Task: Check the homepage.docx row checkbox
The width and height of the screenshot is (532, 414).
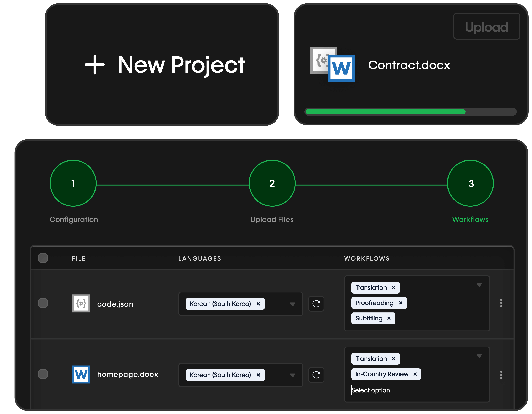Action: point(43,374)
